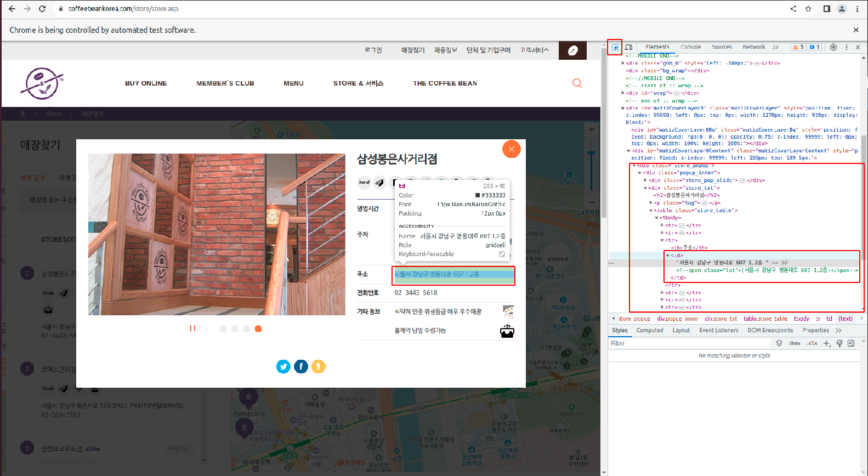
Task: Toggle the rendering emulations paintbrush icon
Action: [x=839, y=343]
